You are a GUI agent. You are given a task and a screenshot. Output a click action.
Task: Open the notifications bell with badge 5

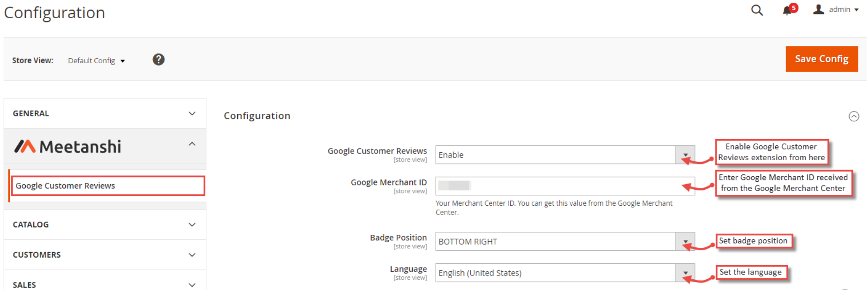pyautogui.click(x=789, y=10)
